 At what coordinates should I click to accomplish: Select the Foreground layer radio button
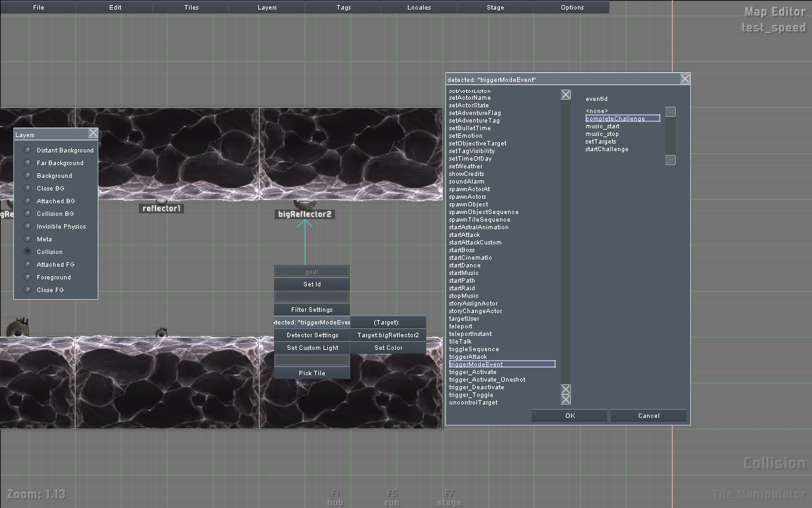coord(27,277)
